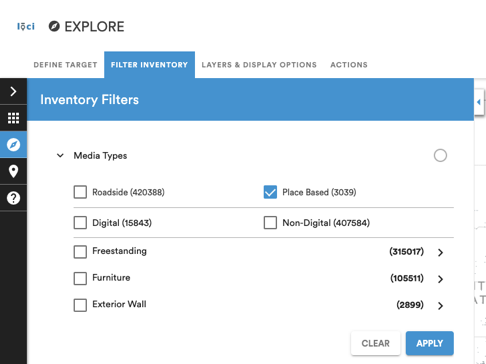Collapse the Media Types section chevron
Viewport: 486px width, 364px height.
click(x=60, y=155)
